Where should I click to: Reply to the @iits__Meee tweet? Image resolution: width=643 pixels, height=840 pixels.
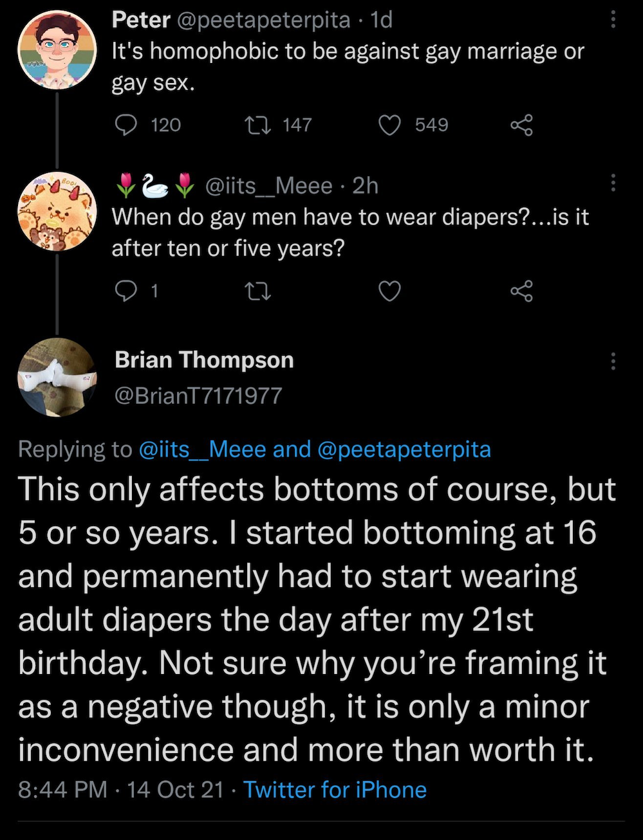click(x=126, y=291)
